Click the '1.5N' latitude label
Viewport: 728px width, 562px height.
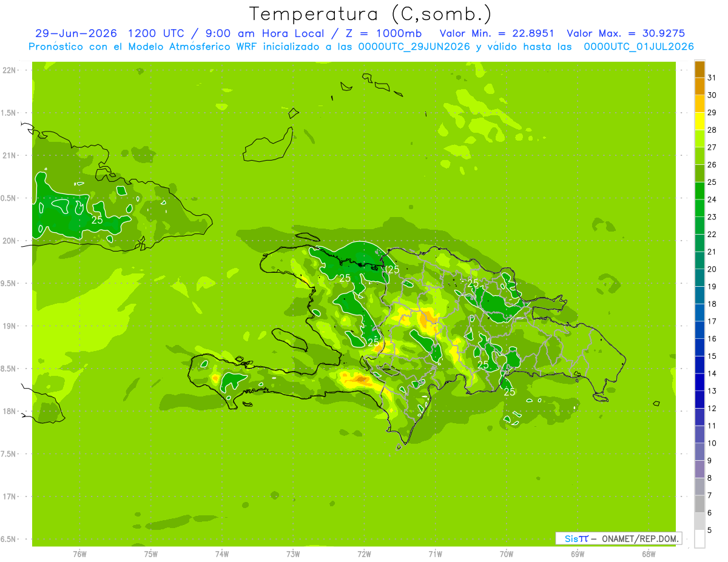point(8,113)
